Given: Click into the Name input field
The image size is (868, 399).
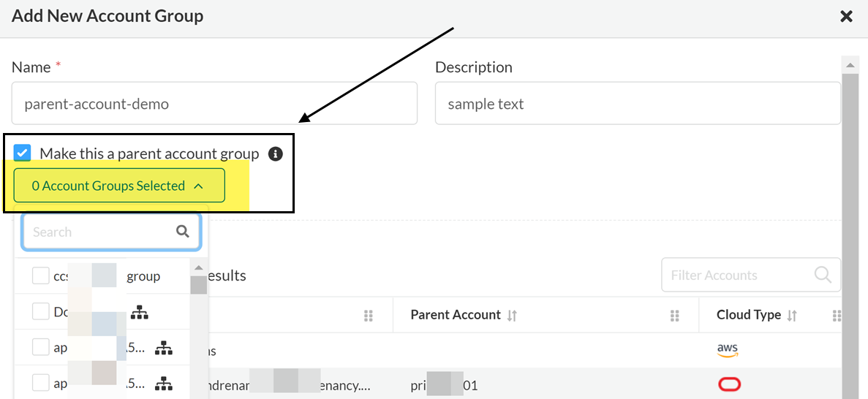Looking at the screenshot, I should (214, 103).
